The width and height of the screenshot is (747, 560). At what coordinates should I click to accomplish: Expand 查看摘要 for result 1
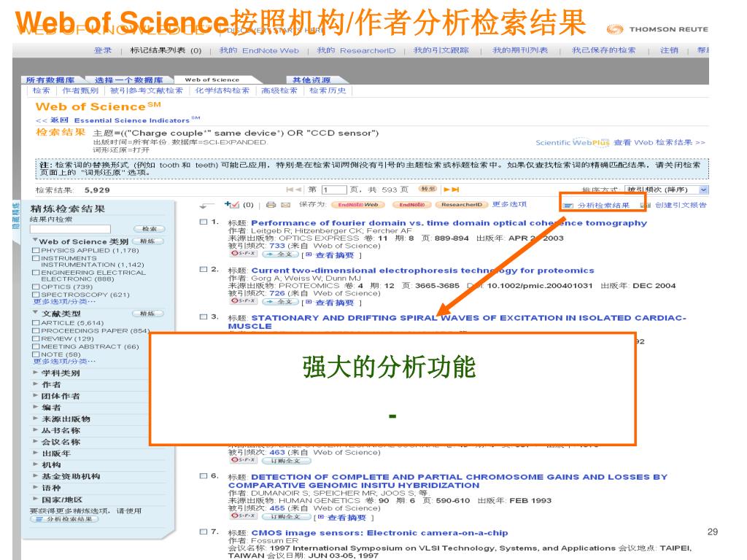(334, 255)
